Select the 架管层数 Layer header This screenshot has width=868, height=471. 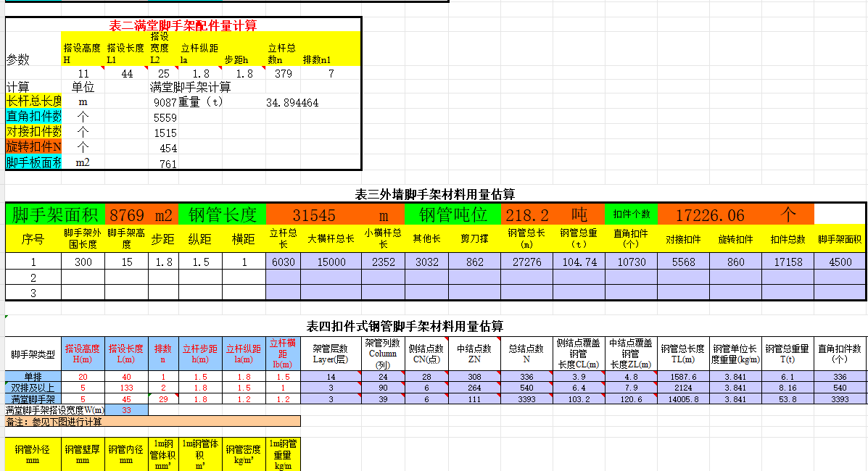point(331,354)
